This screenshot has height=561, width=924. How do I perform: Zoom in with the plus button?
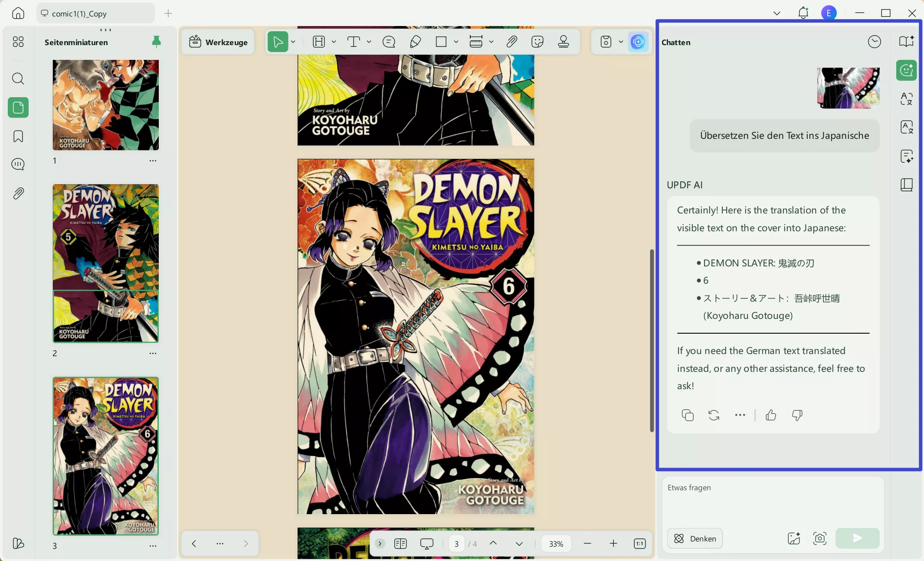click(613, 544)
